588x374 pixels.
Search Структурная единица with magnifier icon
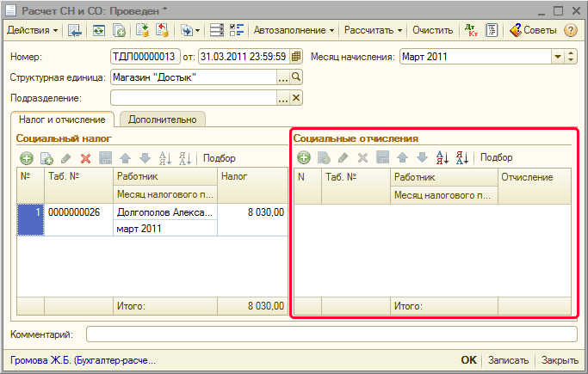click(297, 77)
